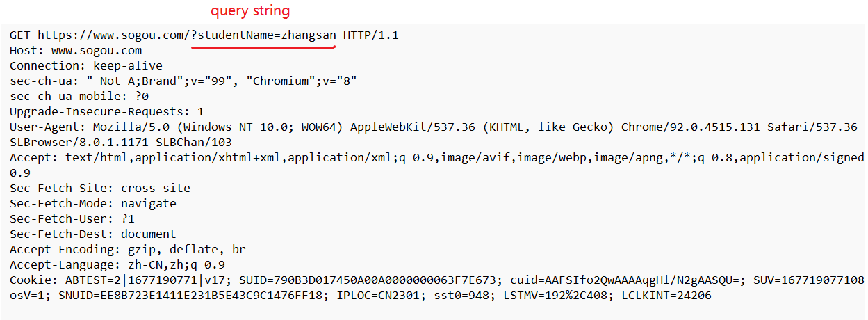Click the red "query string" annotation label
The image size is (868, 320).
[x=250, y=11]
